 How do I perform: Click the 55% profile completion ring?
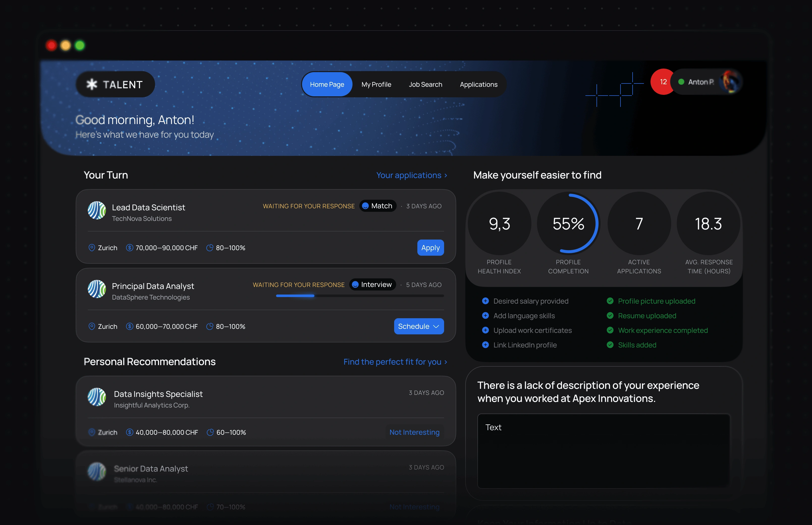click(x=568, y=224)
